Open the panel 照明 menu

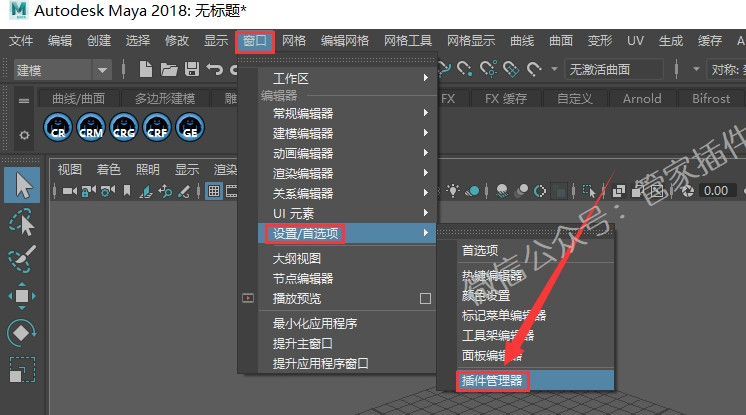point(147,169)
